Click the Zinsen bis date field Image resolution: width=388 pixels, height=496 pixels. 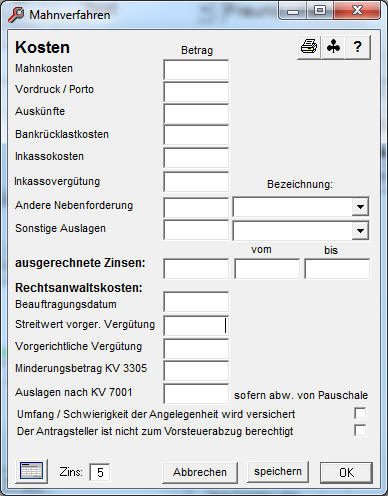tap(337, 269)
